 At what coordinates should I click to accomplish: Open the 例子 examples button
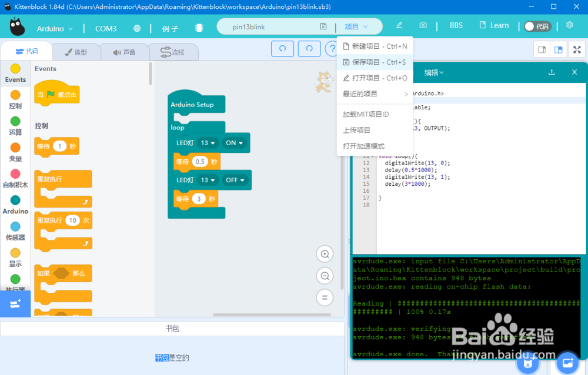(x=170, y=28)
